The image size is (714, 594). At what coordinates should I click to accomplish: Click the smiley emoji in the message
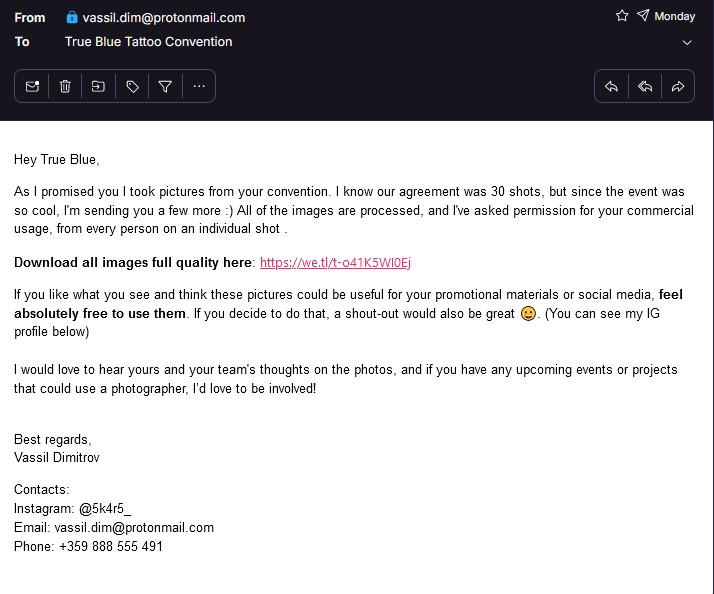coord(529,314)
